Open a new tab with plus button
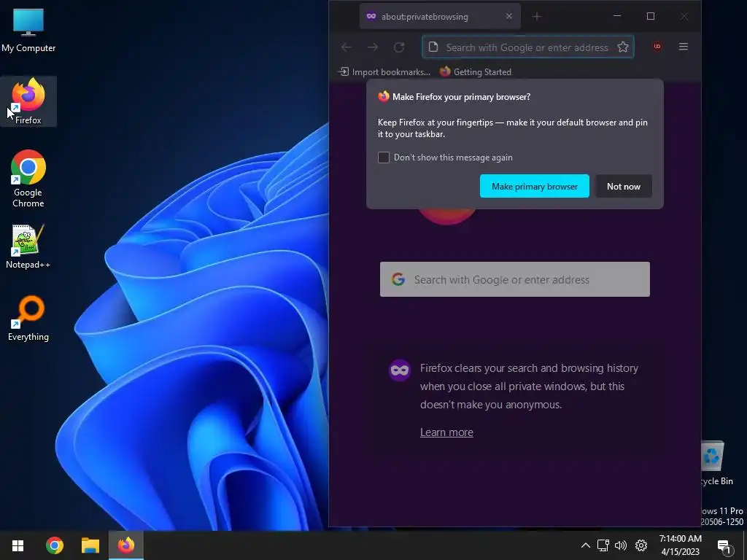The height and width of the screenshot is (560, 747). (x=537, y=16)
